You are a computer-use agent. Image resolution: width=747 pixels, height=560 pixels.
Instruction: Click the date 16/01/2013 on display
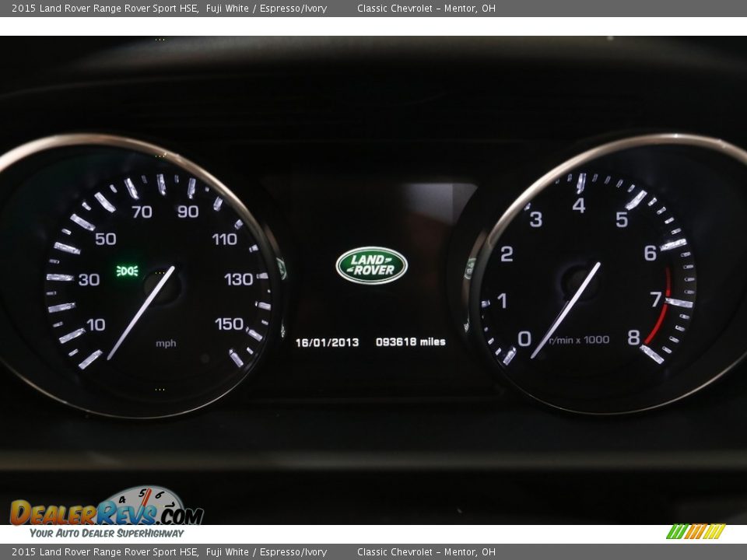pos(327,342)
